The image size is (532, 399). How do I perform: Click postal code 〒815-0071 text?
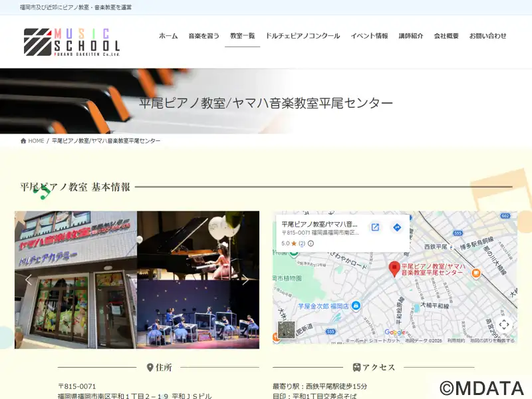pyautogui.click(x=77, y=386)
